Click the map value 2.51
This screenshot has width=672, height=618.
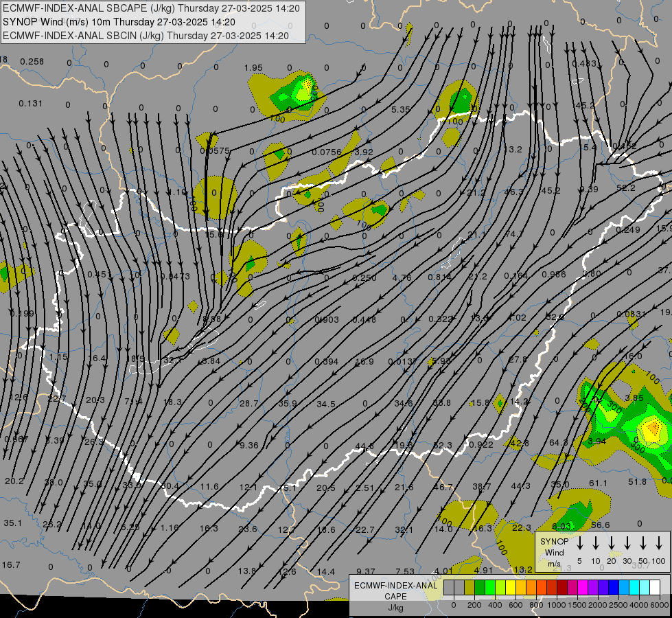364,488
